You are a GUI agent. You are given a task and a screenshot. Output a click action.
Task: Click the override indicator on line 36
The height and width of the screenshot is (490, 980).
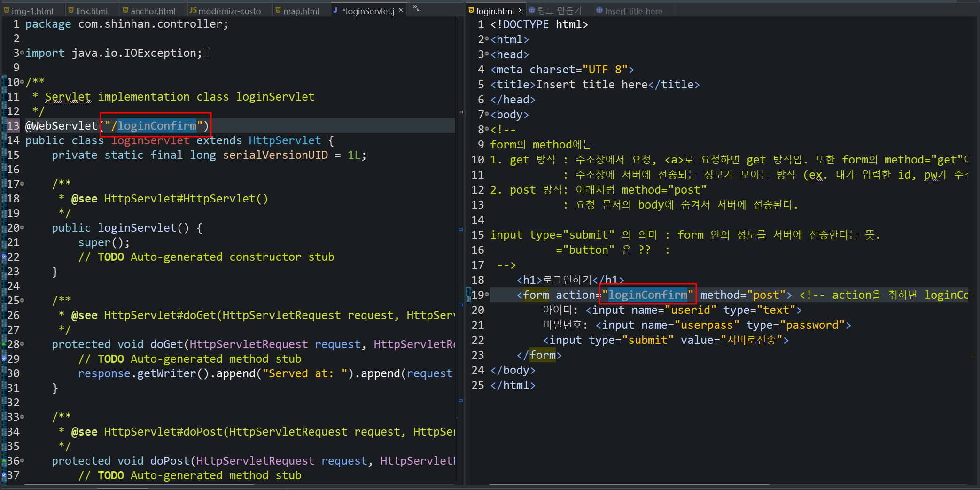click(4, 461)
